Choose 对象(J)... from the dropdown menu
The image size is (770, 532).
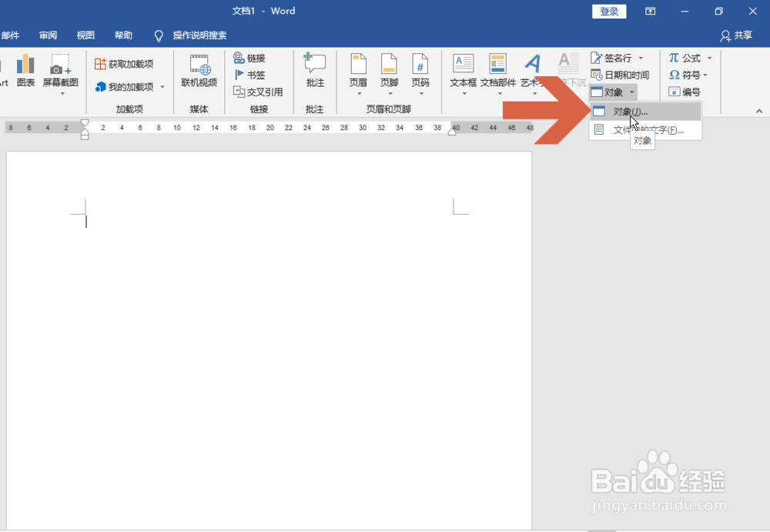tap(645, 112)
